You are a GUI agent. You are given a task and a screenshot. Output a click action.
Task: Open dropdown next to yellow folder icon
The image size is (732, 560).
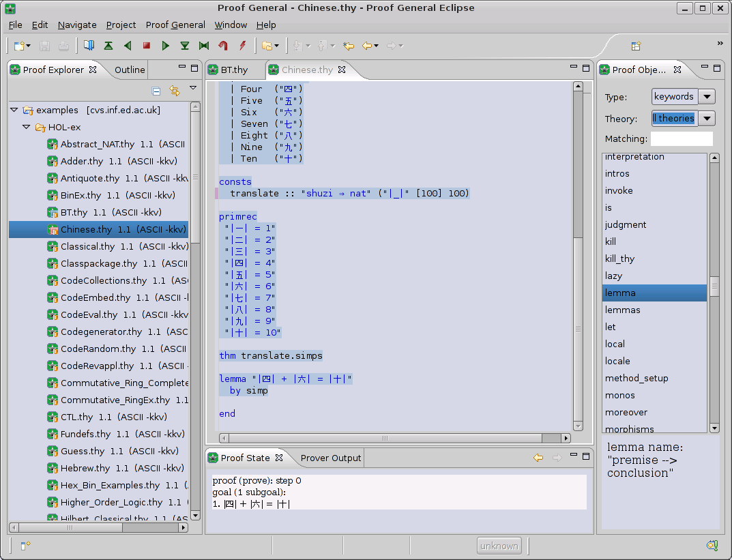(x=276, y=46)
